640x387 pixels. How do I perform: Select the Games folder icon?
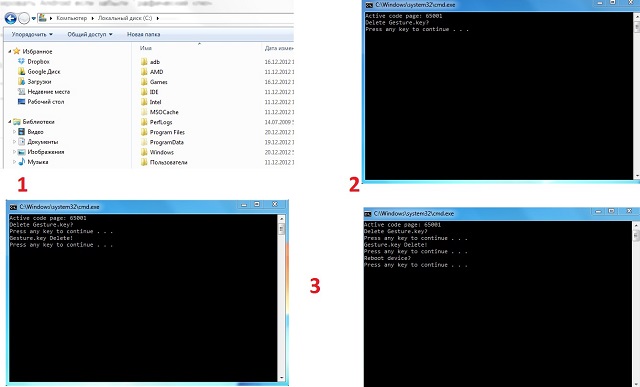[144, 82]
